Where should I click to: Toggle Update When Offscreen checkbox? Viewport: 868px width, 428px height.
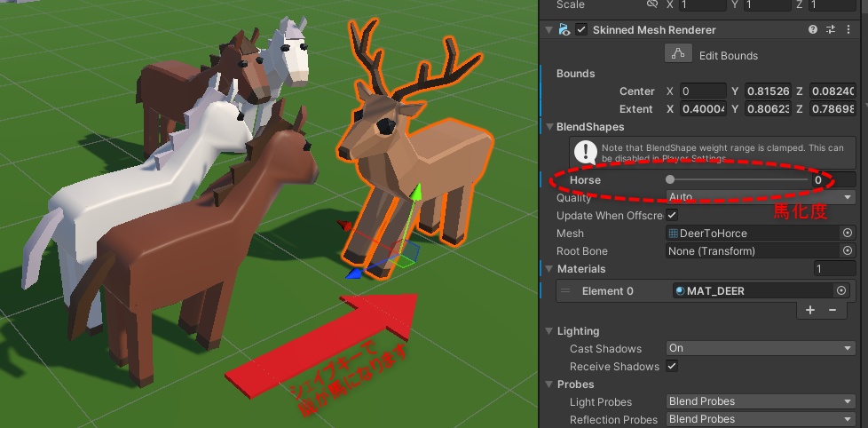pos(672,215)
